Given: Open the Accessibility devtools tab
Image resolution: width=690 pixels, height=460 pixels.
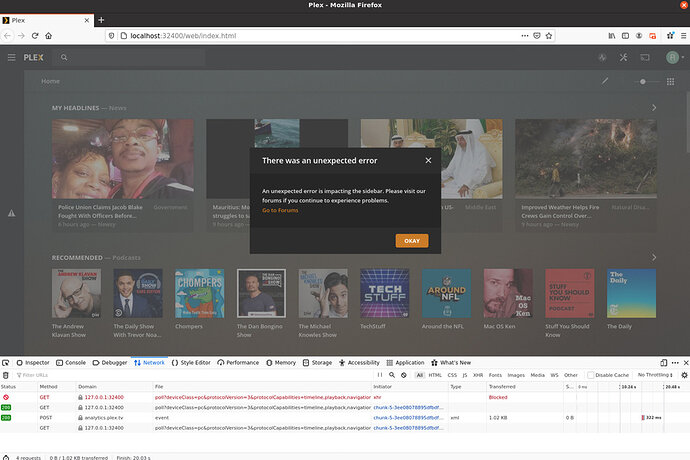Looking at the screenshot, I should [x=359, y=363].
